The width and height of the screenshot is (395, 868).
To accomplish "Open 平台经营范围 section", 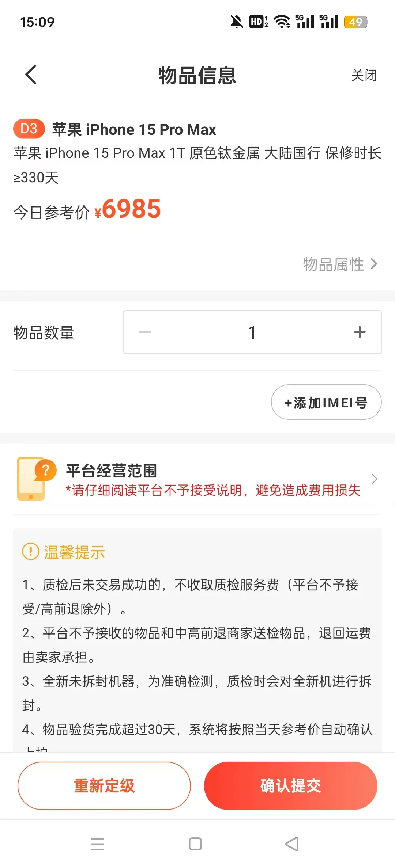I will (112, 471).
